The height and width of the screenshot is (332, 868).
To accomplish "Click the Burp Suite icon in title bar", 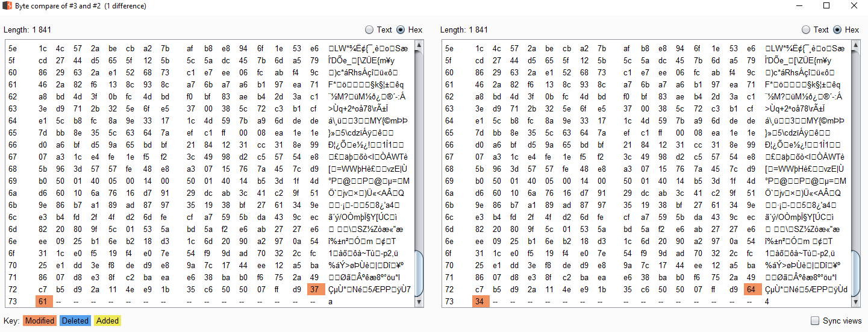I will [x=8, y=6].
